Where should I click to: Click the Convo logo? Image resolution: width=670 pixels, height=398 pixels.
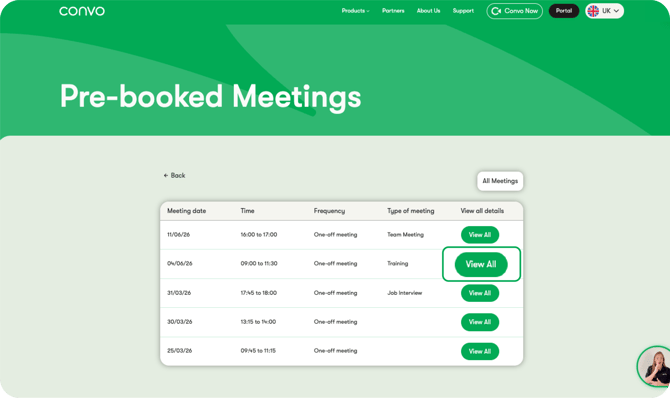pos(82,11)
